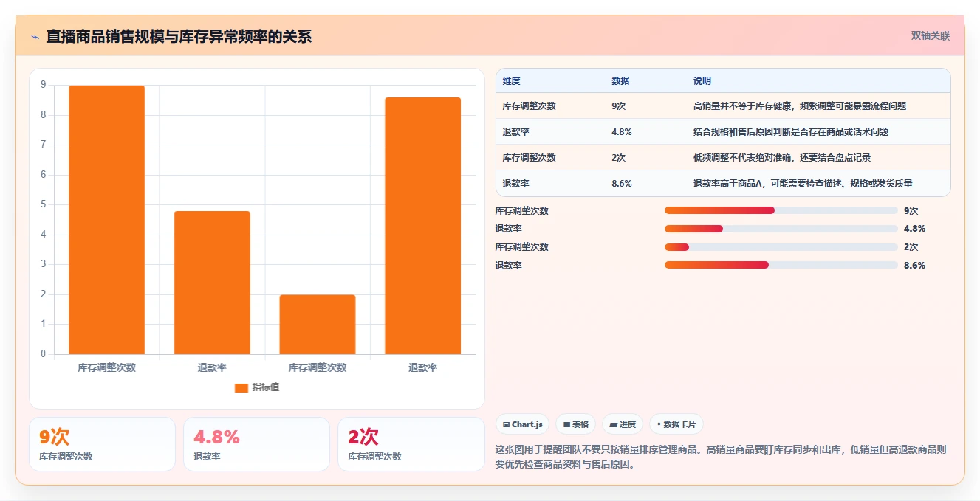
Task: Click the footer paragraph starting 这张图用于提醒团队
Action: click(721, 457)
